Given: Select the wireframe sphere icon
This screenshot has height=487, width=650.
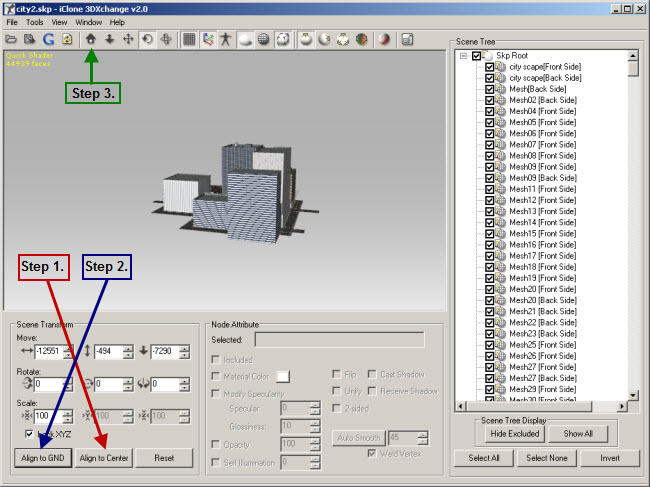Looking at the screenshot, I should (264, 39).
